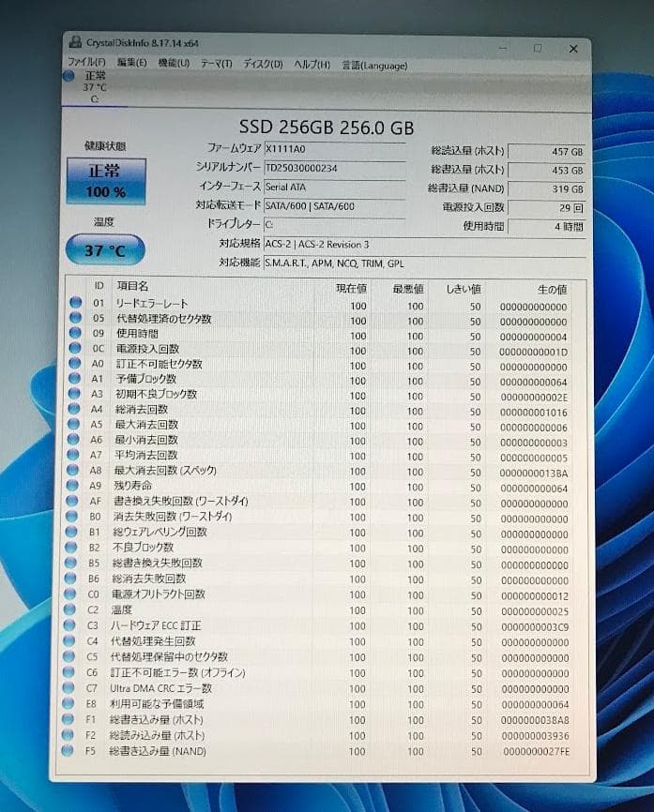
Task: Select the AF 書き換え失敗回数 row name
Action: pos(181,501)
